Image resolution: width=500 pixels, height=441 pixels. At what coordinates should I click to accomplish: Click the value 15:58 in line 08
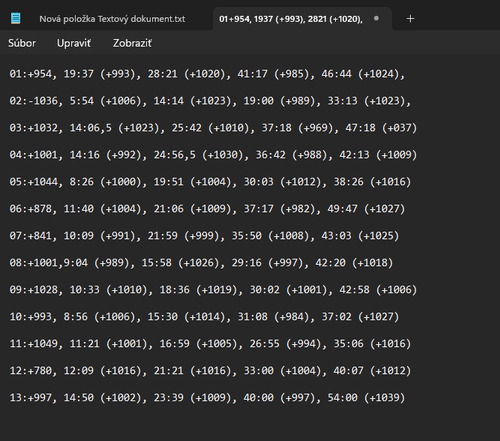click(157, 263)
